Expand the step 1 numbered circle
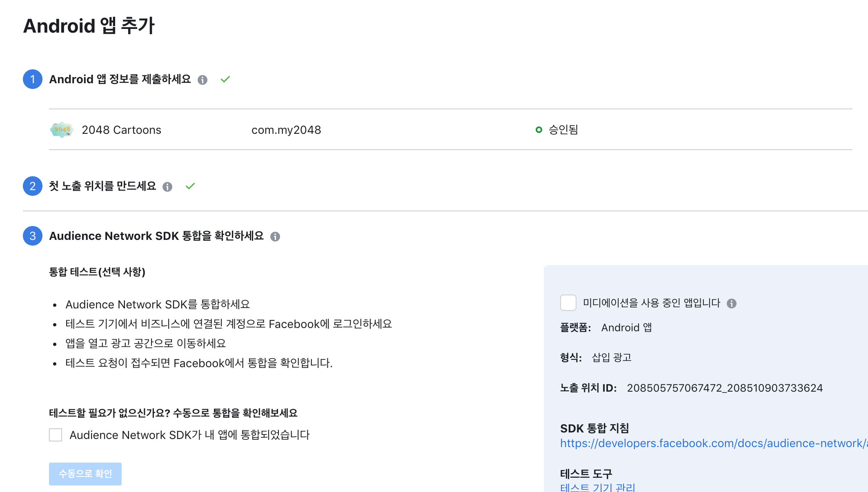 click(x=33, y=79)
